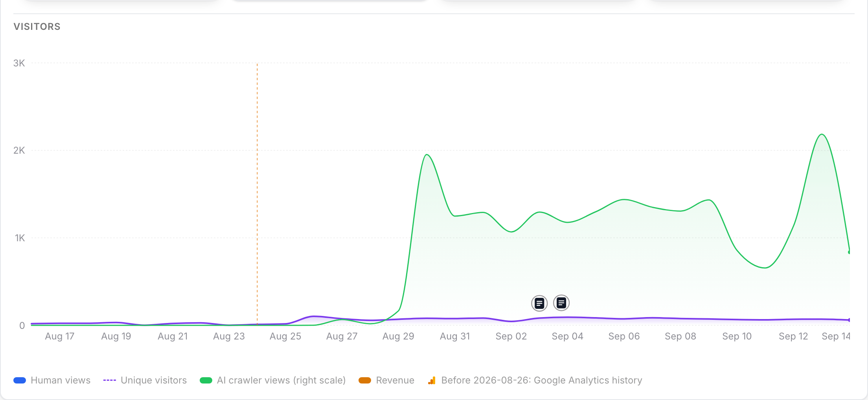The image size is (868, 400).
Task: Click the Google Analytics bar chart icon
Action: point(432,380)
